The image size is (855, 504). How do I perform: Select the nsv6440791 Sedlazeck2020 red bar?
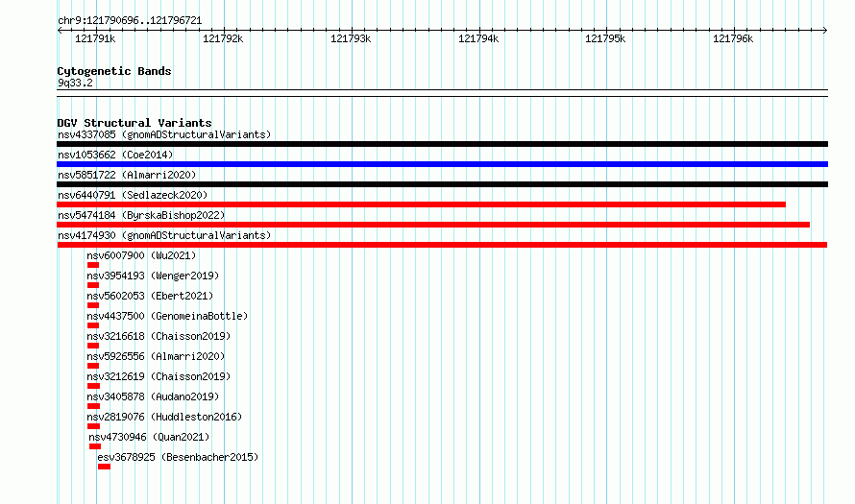click(x=421, y=204)
